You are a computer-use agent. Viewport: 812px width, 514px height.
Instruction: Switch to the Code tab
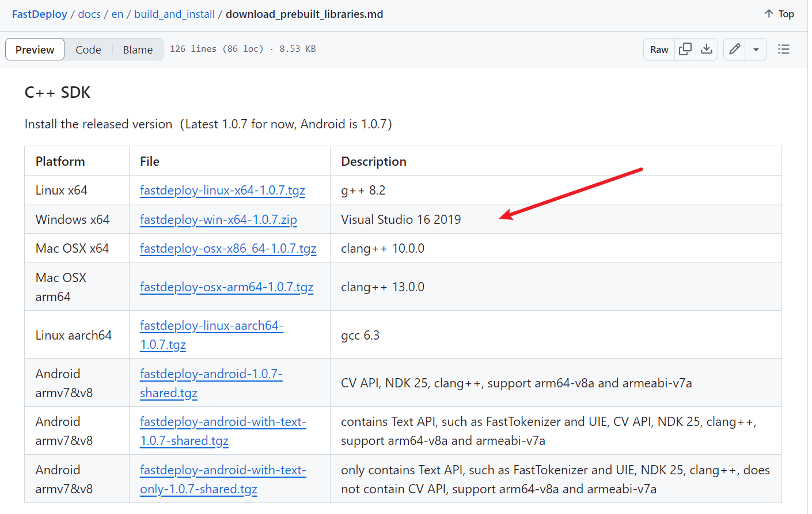[x=88, y=50]
